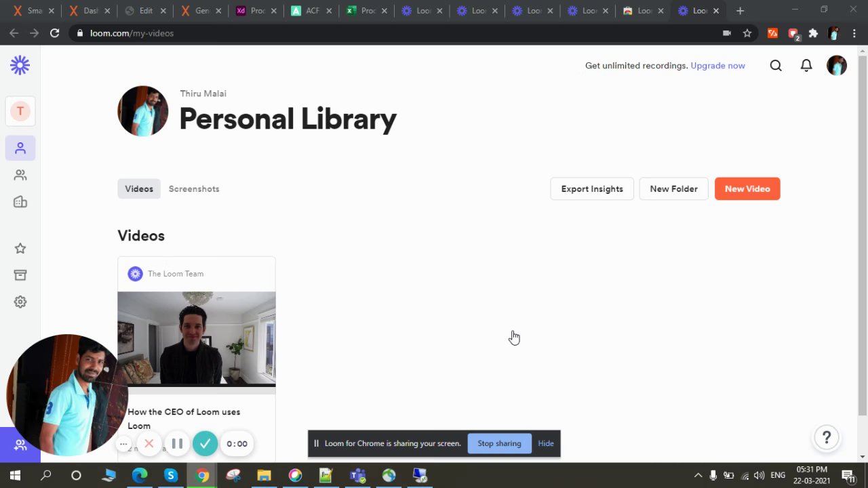
Task: Open Windows Start menu
Action: click(x=15, y=475)
